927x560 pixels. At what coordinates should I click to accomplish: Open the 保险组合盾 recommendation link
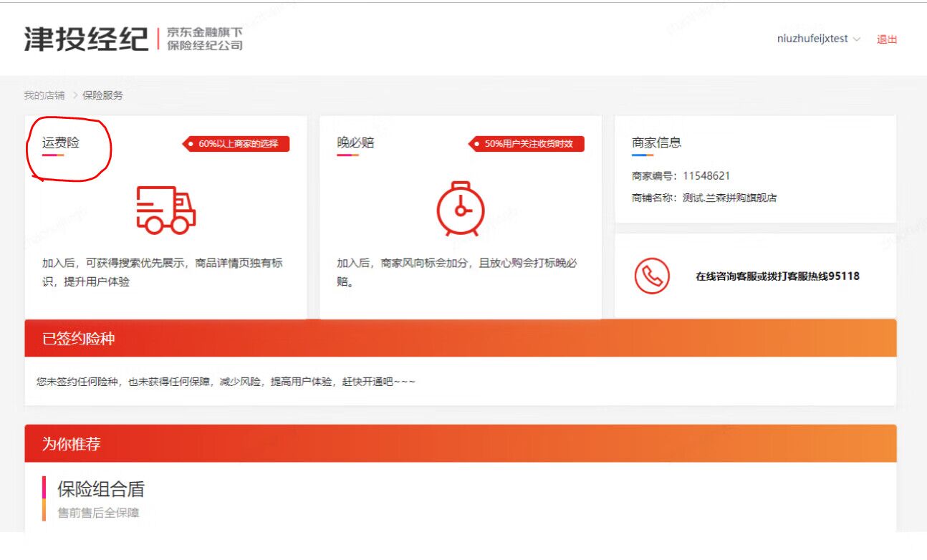101,488
